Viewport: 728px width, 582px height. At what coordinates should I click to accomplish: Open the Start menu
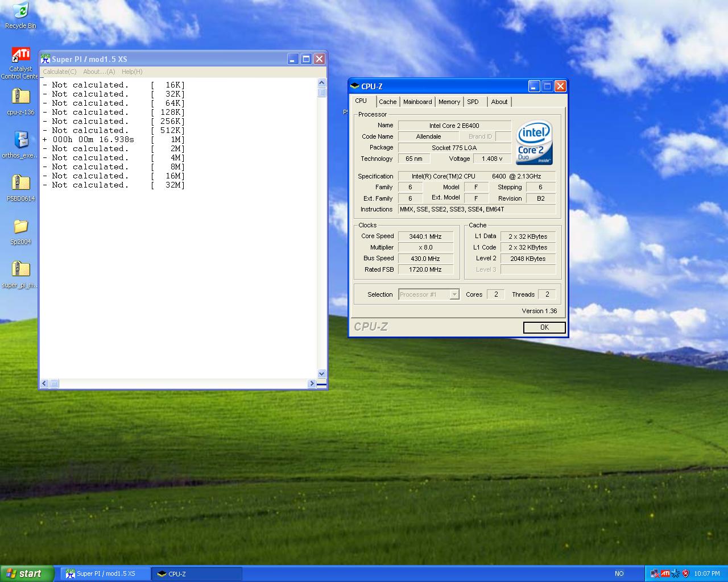[x=27, y=573]
